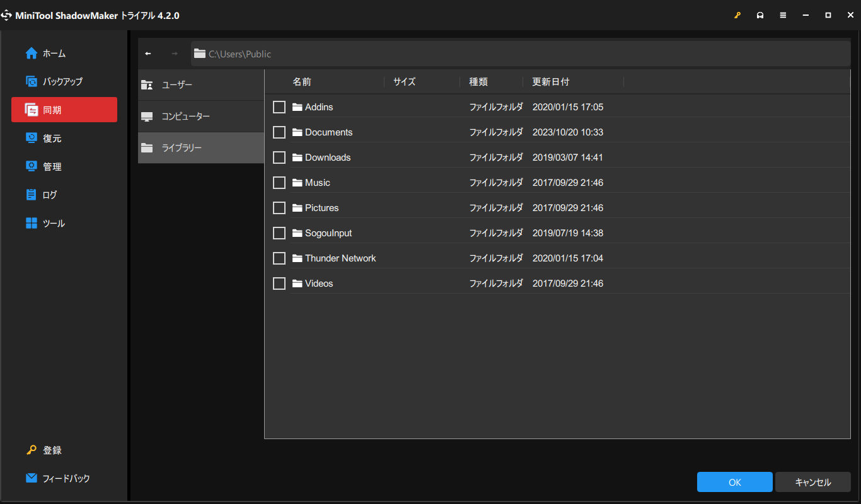Click the Videos folder icon
The height and width of the screenshot is (504, 861).
[298, 283]
